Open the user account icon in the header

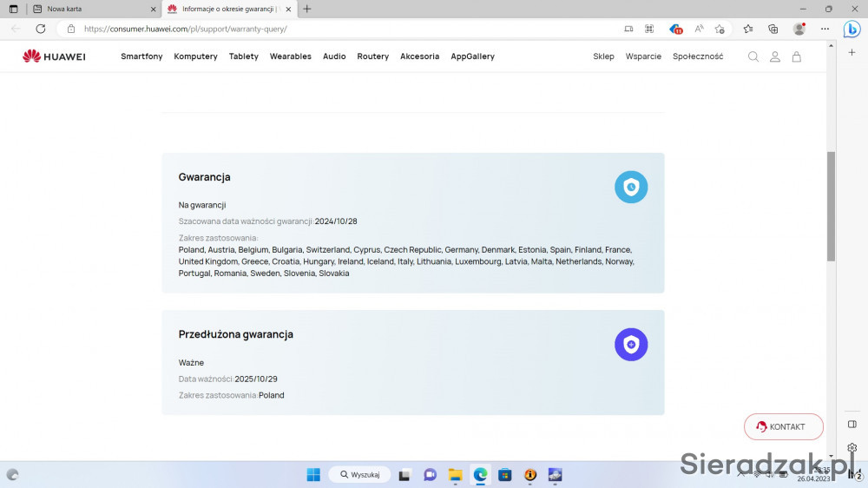[x=775, y=56]
